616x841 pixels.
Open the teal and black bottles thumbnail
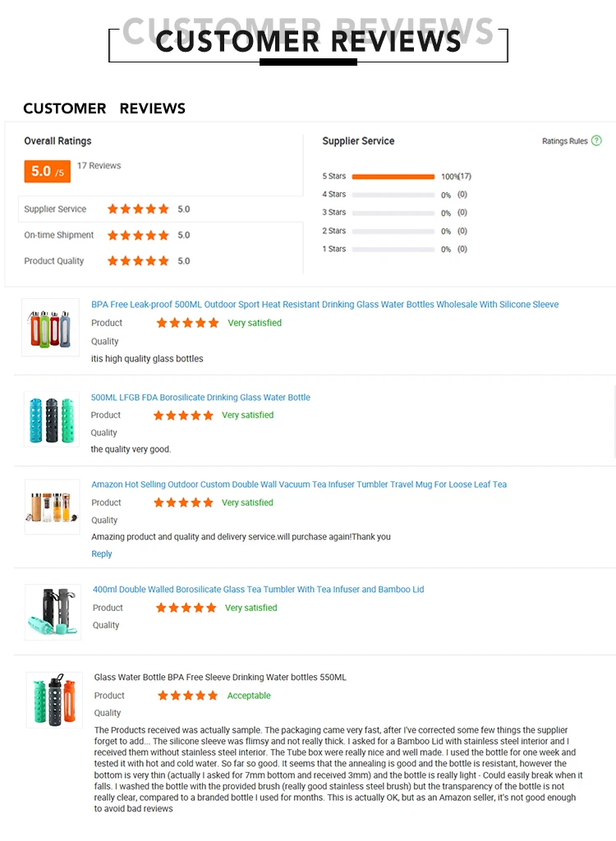(x=53, y=419)
